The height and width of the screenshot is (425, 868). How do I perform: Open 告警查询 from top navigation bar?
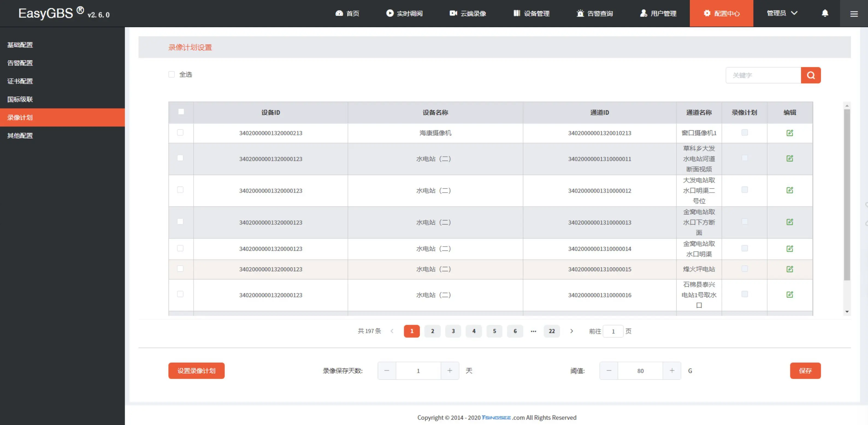point(594,13)
